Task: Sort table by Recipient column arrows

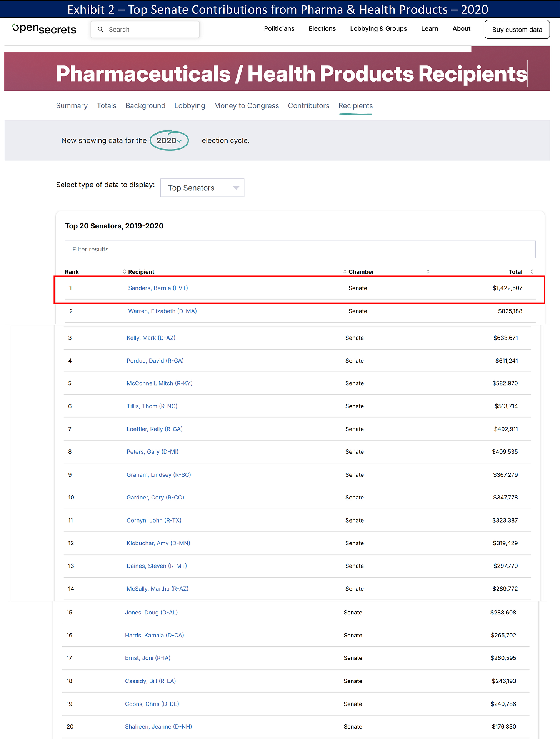Action: (345, 272)
